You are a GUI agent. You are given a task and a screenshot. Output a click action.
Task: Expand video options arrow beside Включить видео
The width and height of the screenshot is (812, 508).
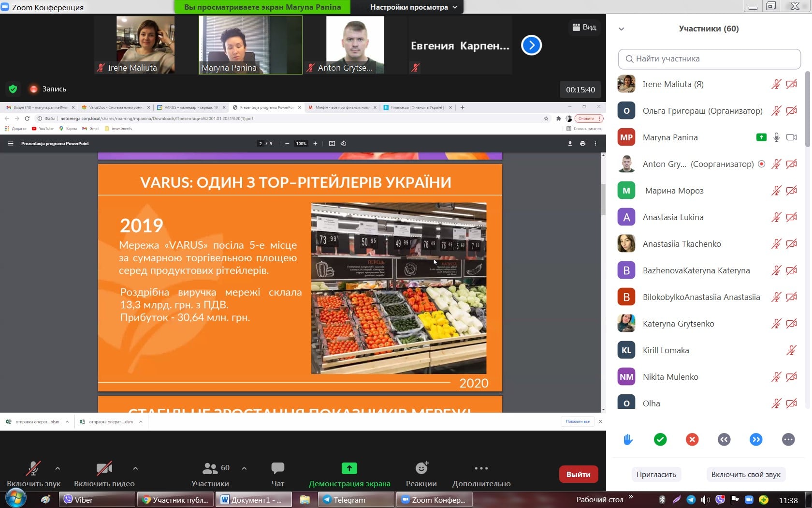(x=135, y=468)
